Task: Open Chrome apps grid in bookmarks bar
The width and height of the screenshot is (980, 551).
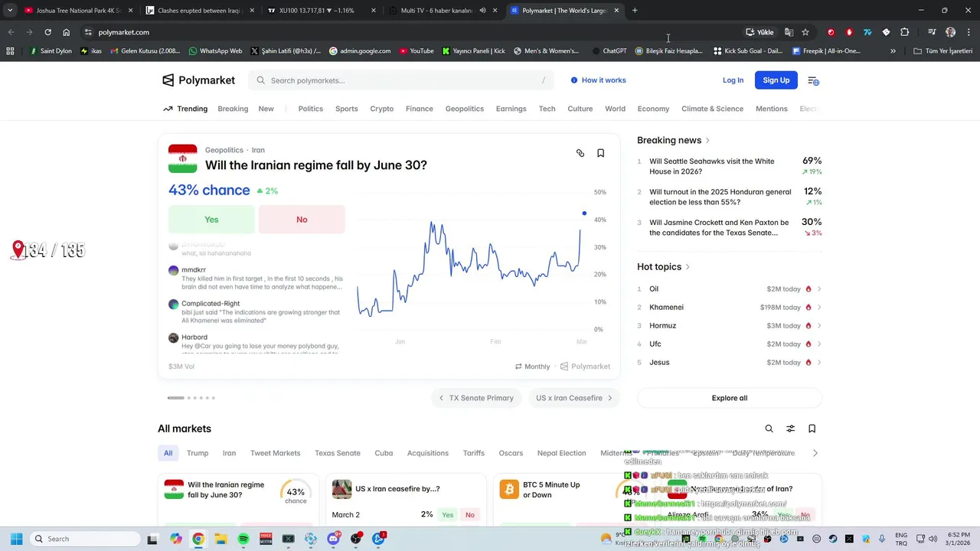Action: (10, 51)
